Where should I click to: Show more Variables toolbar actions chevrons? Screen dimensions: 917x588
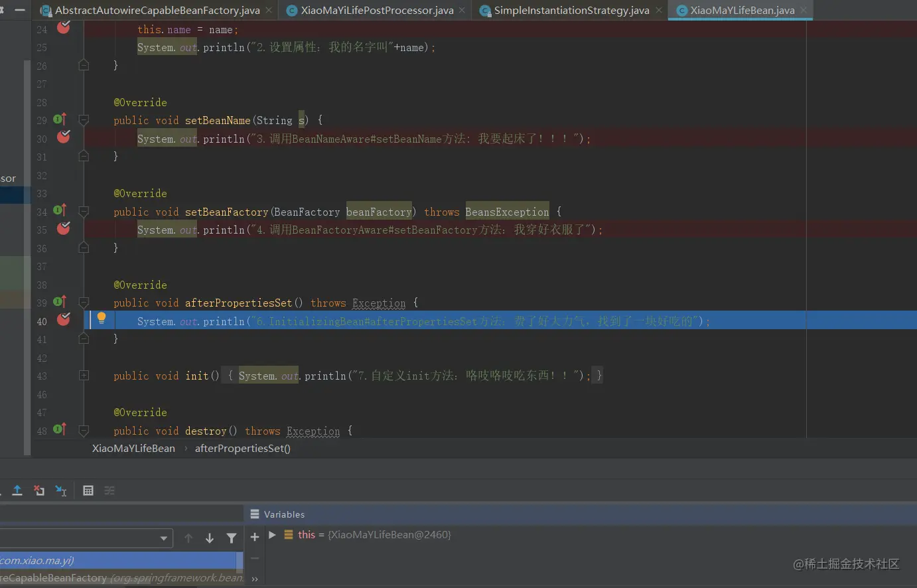point(255,579)
